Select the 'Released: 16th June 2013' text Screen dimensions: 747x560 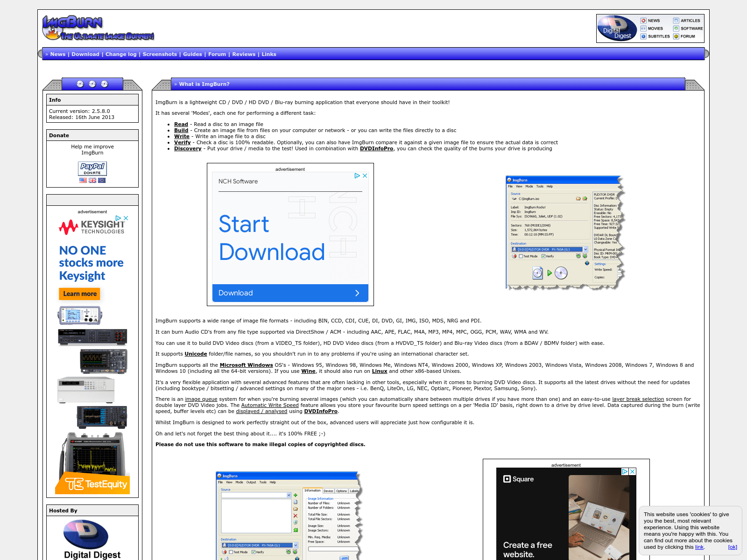[x=82, y=117]
